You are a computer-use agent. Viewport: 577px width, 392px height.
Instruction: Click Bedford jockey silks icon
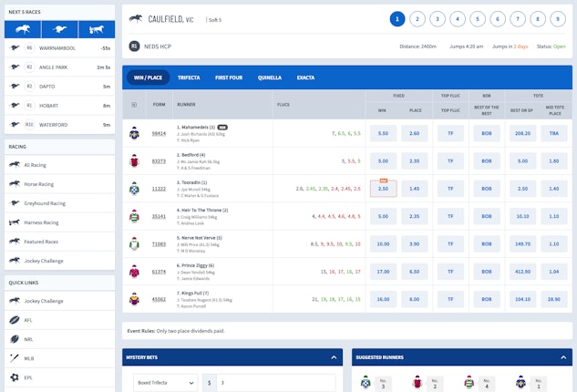click(x=134, y=160)
